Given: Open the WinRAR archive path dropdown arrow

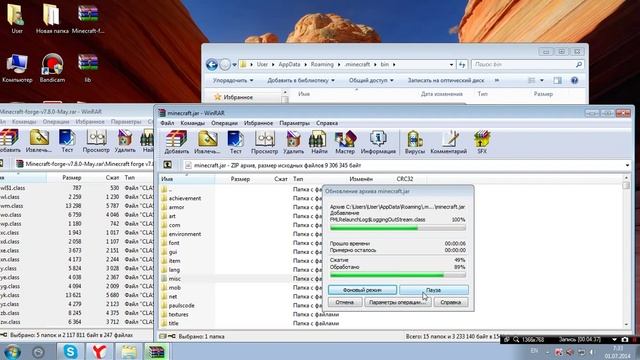Looking at the screenshot, I should tap(627, 165).
